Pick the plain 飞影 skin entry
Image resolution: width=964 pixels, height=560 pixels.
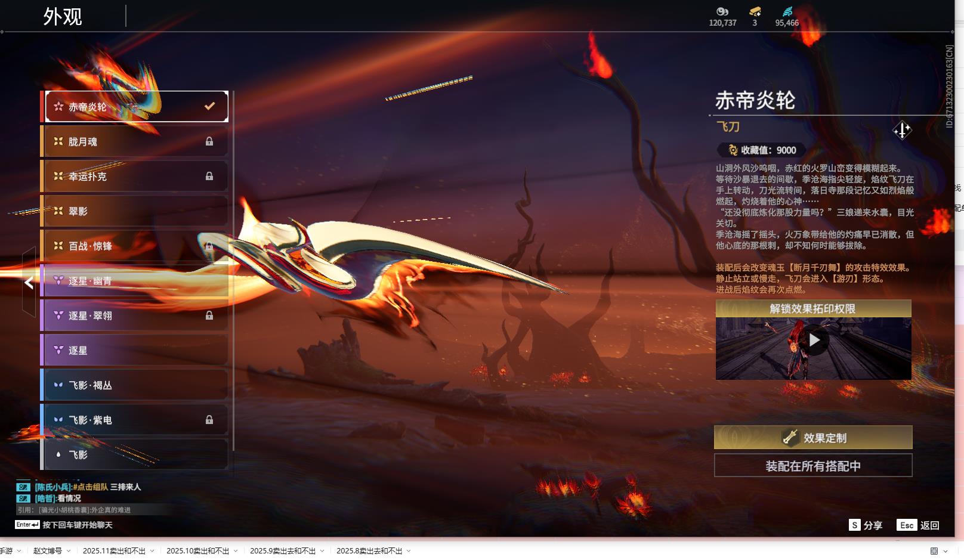tap(135, 454)
